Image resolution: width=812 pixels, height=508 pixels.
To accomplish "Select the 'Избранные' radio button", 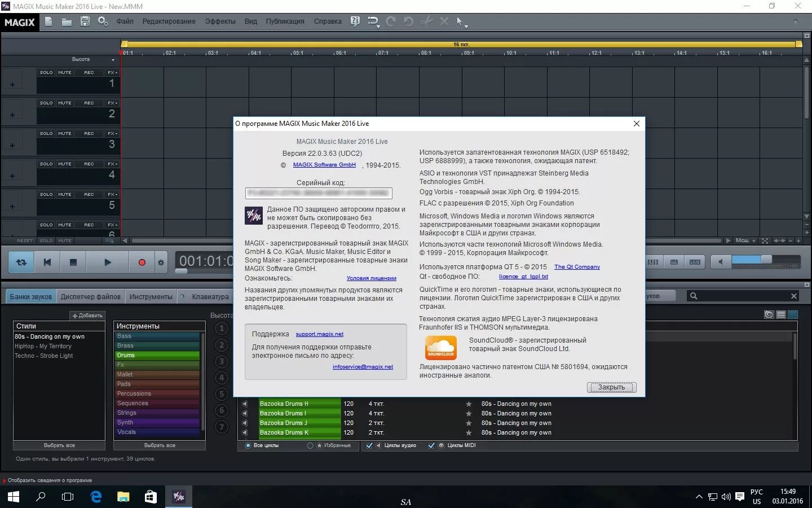I will click(310, 445).
